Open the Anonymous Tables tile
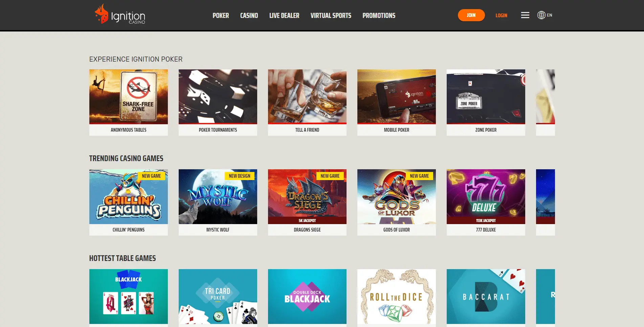644x327 pixels. point(129,103)
